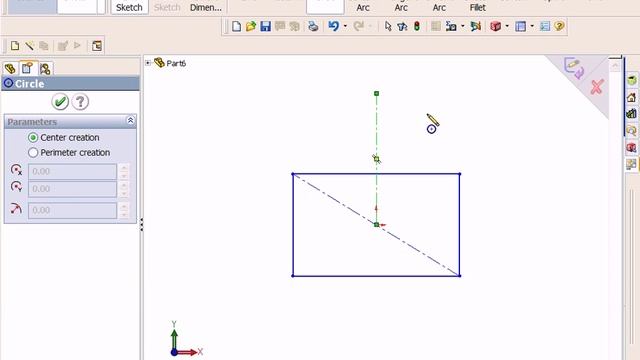Screen dimensions: 640x360
Task: Click the Open file folder icon
Action: [251, 27]
